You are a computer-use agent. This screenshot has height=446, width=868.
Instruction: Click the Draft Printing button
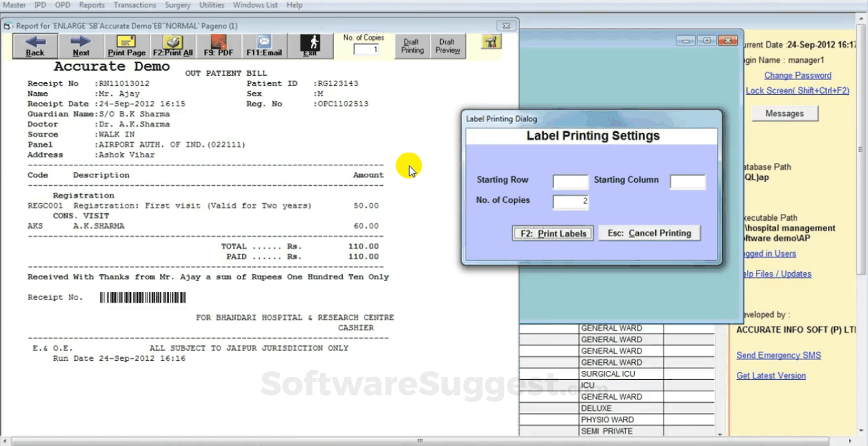pos(411,45)
